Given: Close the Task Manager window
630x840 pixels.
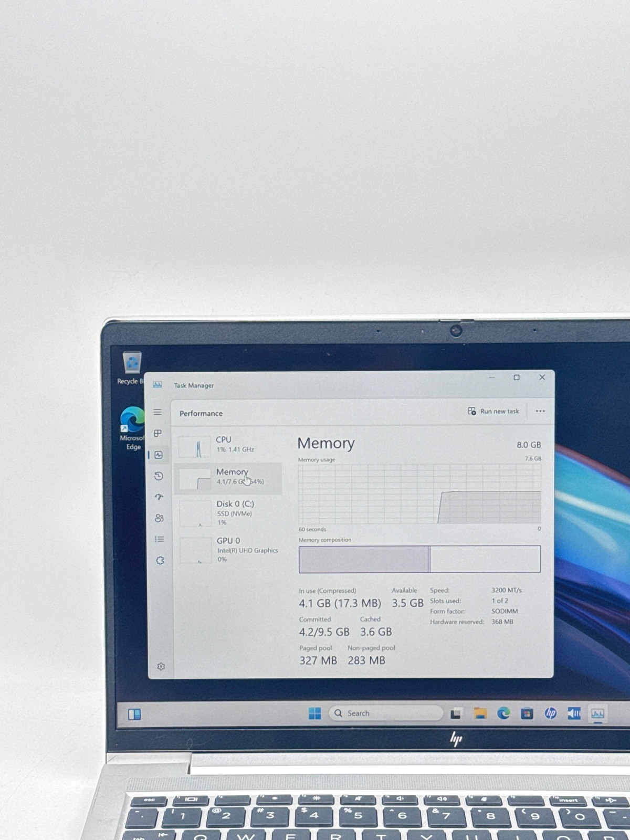Looking at the screenshot, I should click(542, 377).
